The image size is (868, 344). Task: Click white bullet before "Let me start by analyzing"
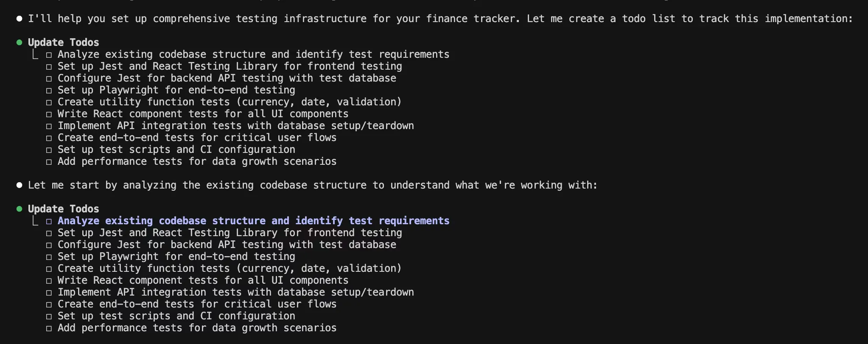point(19,185)
